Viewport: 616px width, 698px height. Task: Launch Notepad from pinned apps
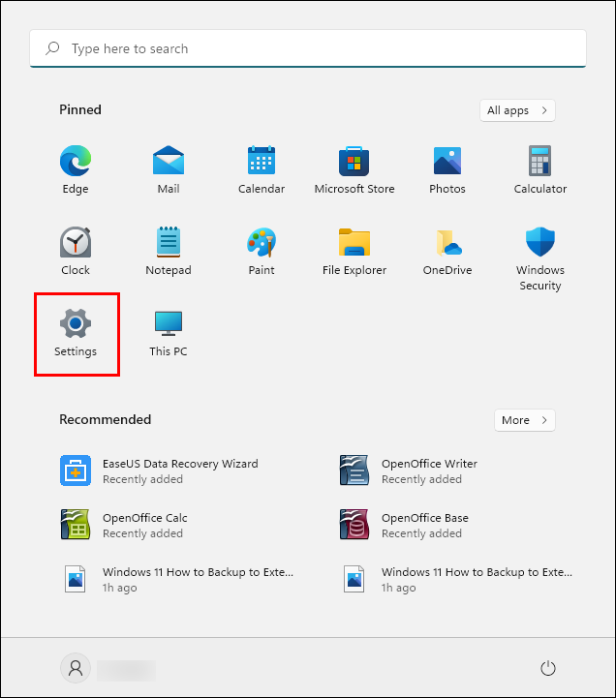click(x=169, y=242)
